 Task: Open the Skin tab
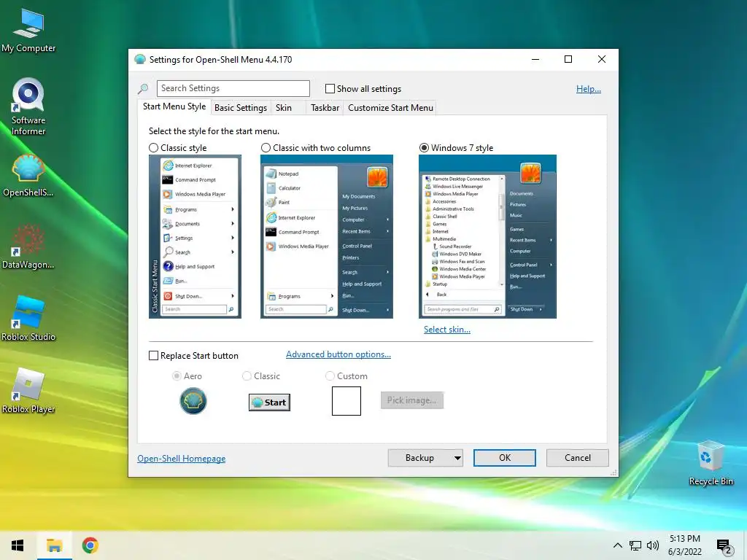[284, 108]
